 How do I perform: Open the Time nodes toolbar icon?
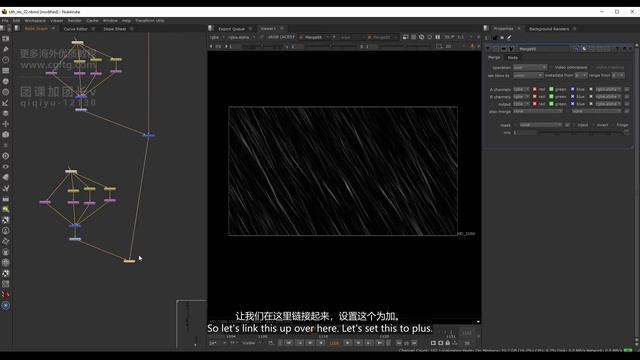pyautogui.click(x=6, y=60)
